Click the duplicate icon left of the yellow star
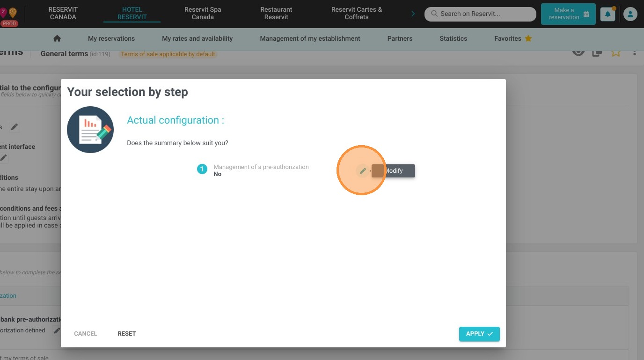This screenshot has width=644, height=360. click(x=597, y=52)
